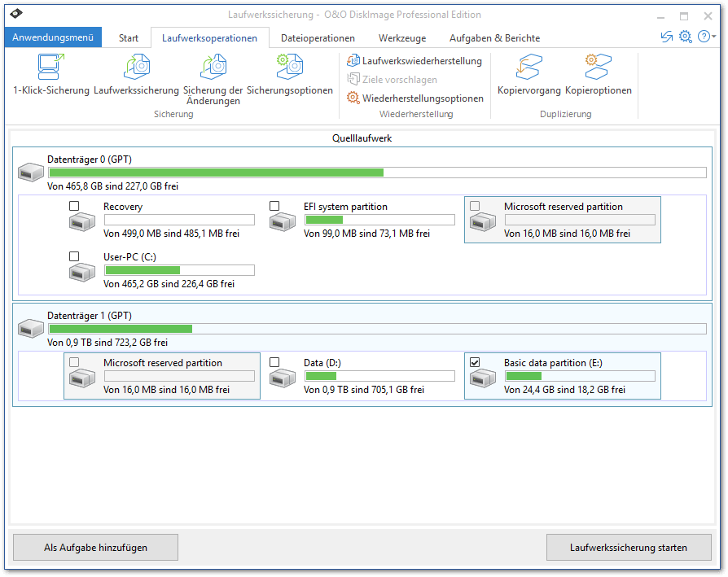
Task: Open the Anwendungsmenü
Action: coord(53,37)
